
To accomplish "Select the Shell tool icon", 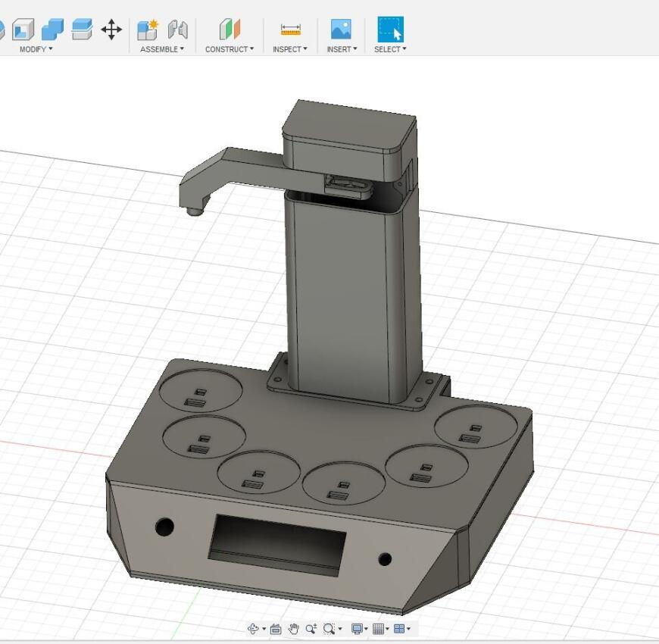I will (x=23, y=30).
